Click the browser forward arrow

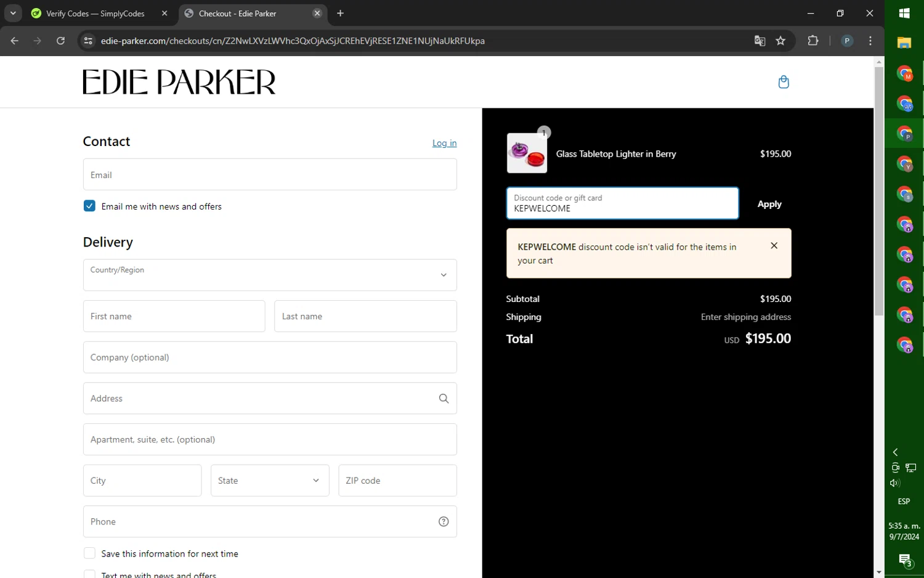(x=38, y=41)
